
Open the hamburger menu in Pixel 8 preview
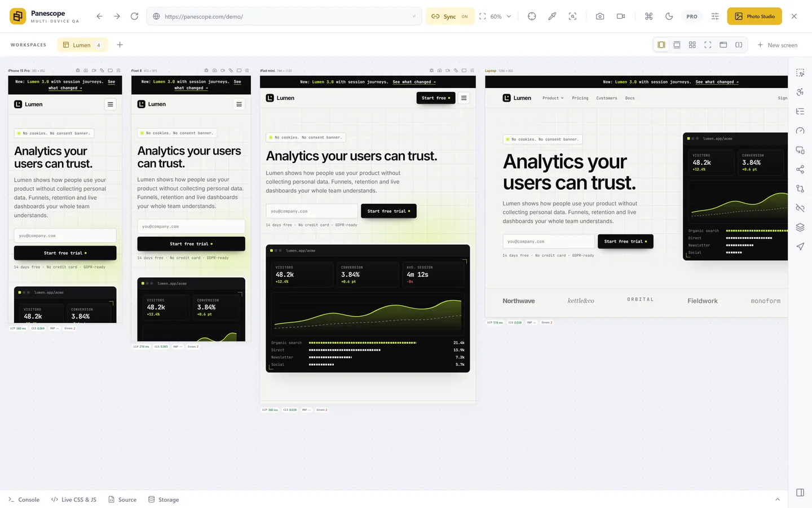pyautogui.click(x=239, y=104)
